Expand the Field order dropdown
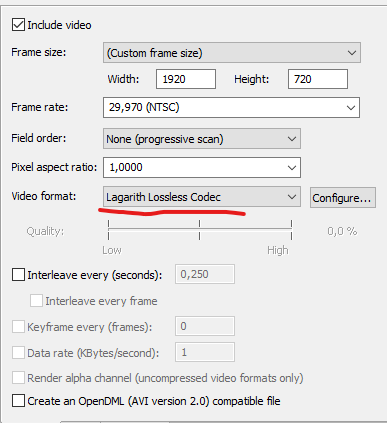Viewport: 387px width, 423px height. [x=202, y=139]
